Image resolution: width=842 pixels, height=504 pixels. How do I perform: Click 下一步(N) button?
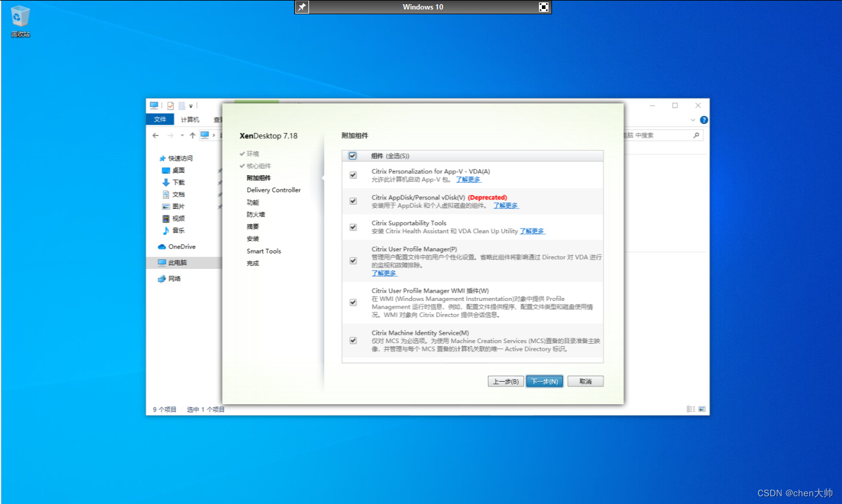(544, 381)
